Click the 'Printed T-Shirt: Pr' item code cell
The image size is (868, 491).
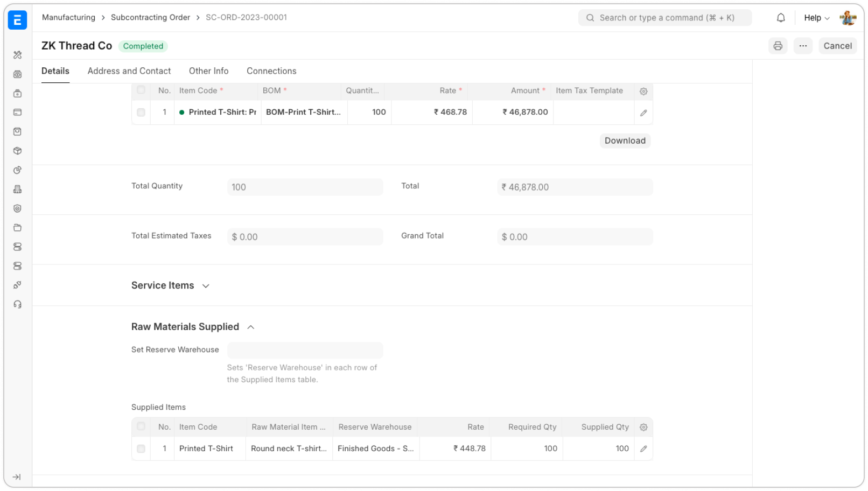[x=218, y=112]
